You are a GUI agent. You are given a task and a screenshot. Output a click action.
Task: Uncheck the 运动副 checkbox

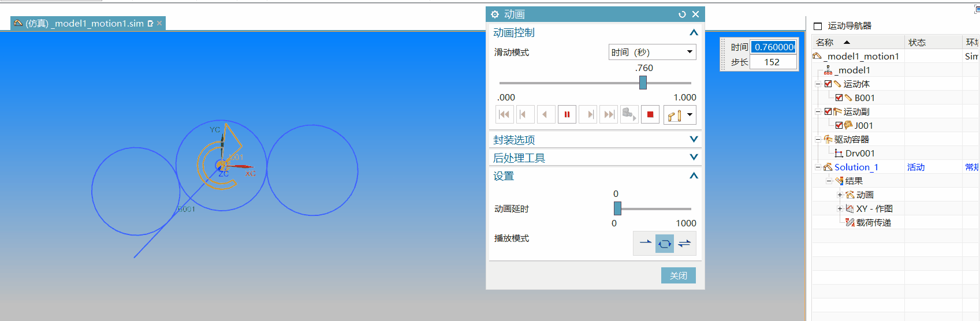[x=828, y=111]
